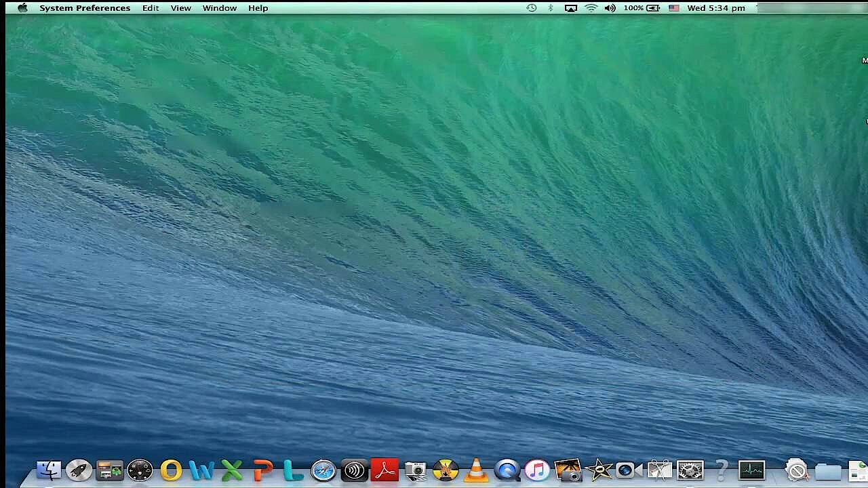Launch iTunes from the dock
This screenshot has height=488, width=868.
(537, 470)
